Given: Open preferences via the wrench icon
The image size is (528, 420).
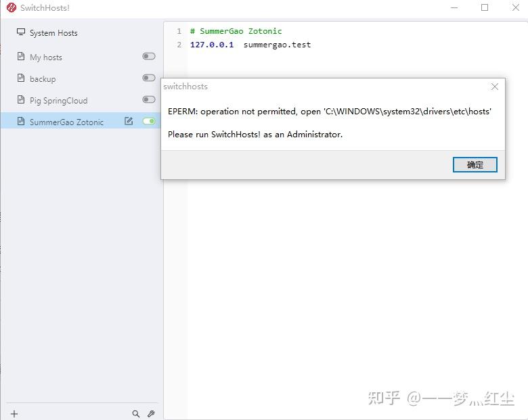Looking at the screenshot, I should tap(151, 414).
